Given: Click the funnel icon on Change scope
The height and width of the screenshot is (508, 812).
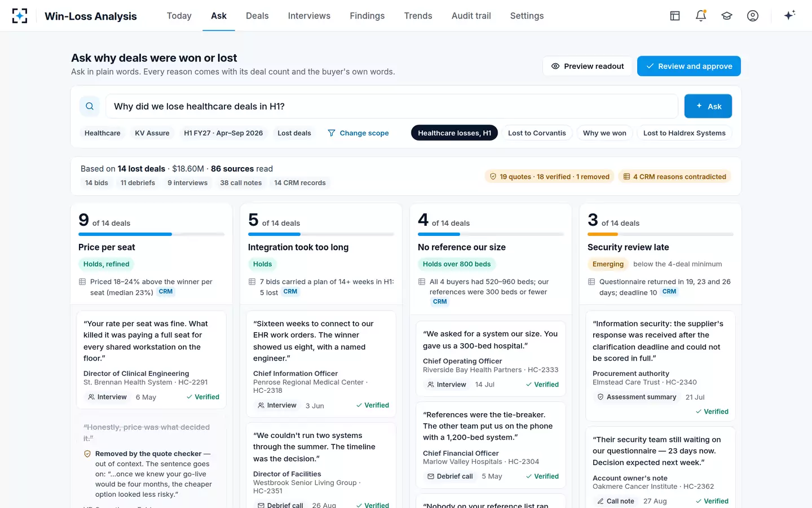Looking at the screenshot, I should [x=332, y=133].
